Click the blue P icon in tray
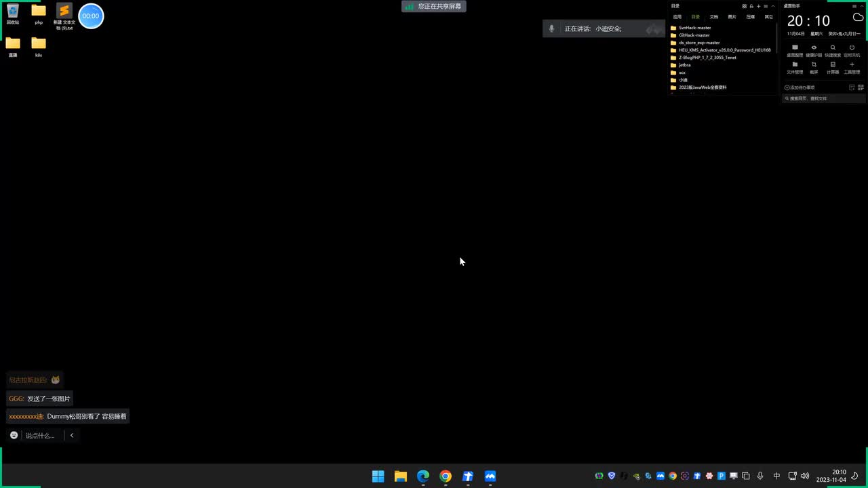The width and height of the screenshot is (868, 488). coord(722,476)
